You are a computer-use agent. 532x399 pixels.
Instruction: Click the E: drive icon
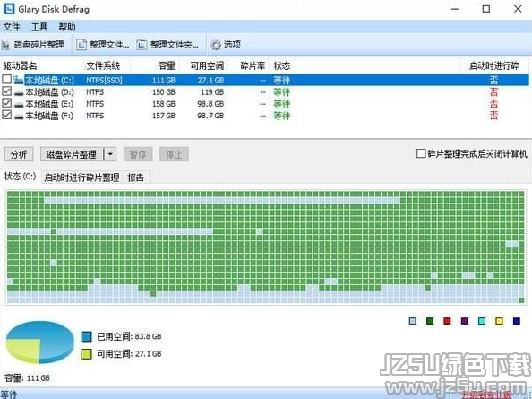[x=19, y=105]
